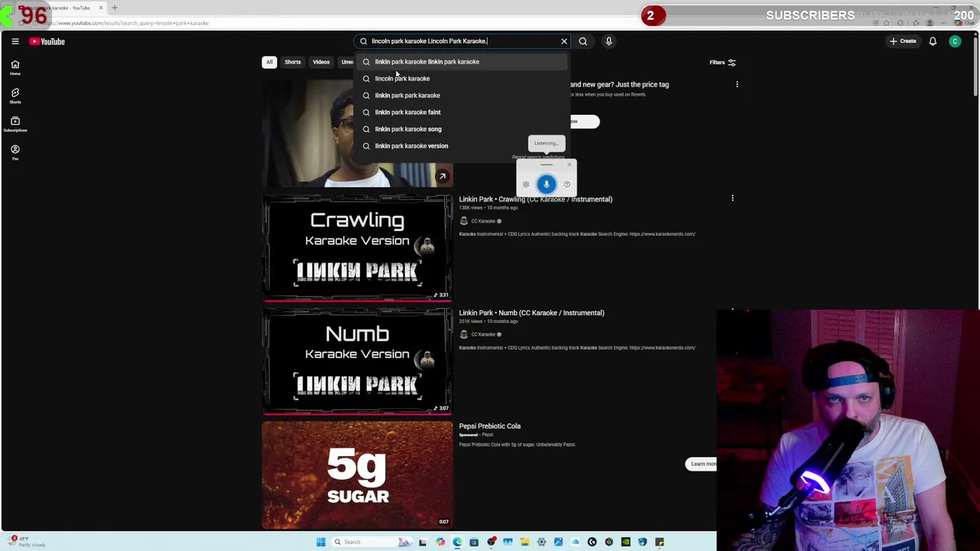Open title 'Linkin Park • Crawling' video
Screen dimensions: 980x551
click(x=535, y=199)
